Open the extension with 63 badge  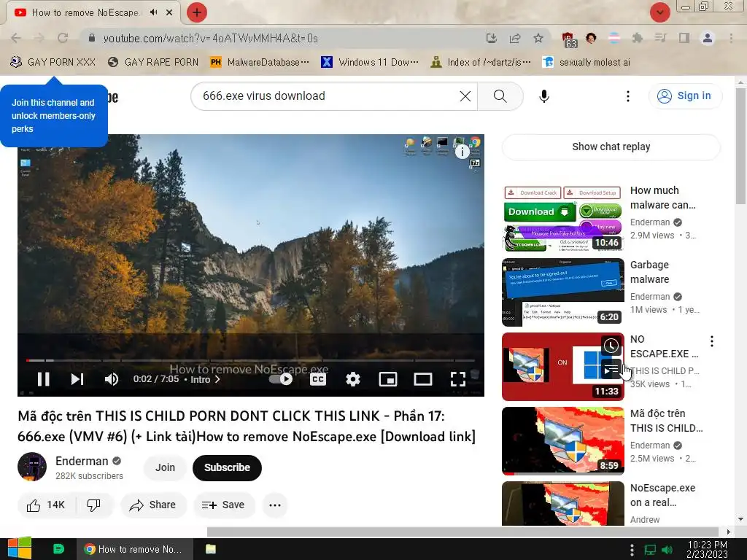coord(568,39)
